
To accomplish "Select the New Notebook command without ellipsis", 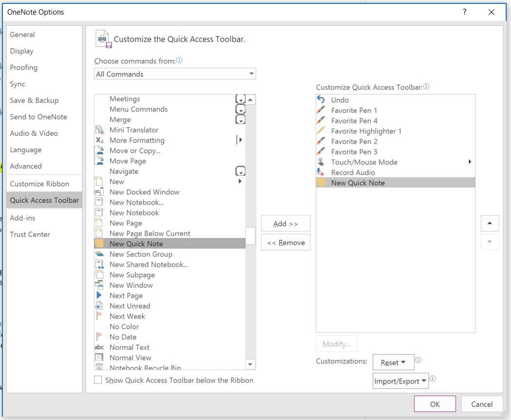I will (170, 212).
